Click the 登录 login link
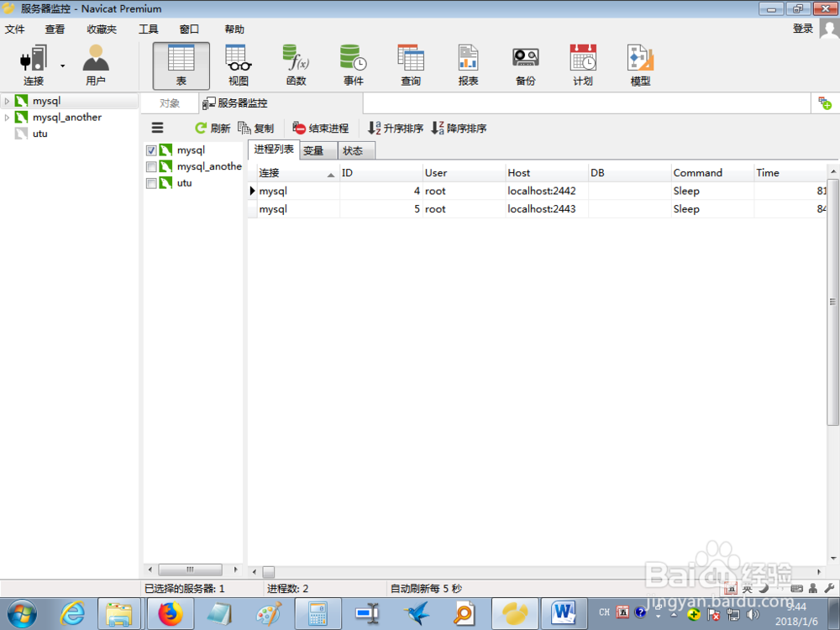The image size is (840, 630). tap(803, 29)
